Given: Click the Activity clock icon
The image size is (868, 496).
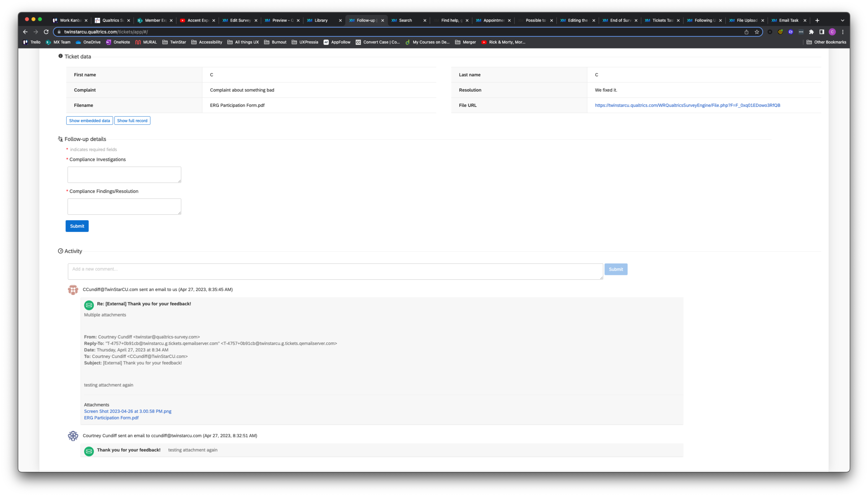Looking at the screenshot, I should click(60, 251).
